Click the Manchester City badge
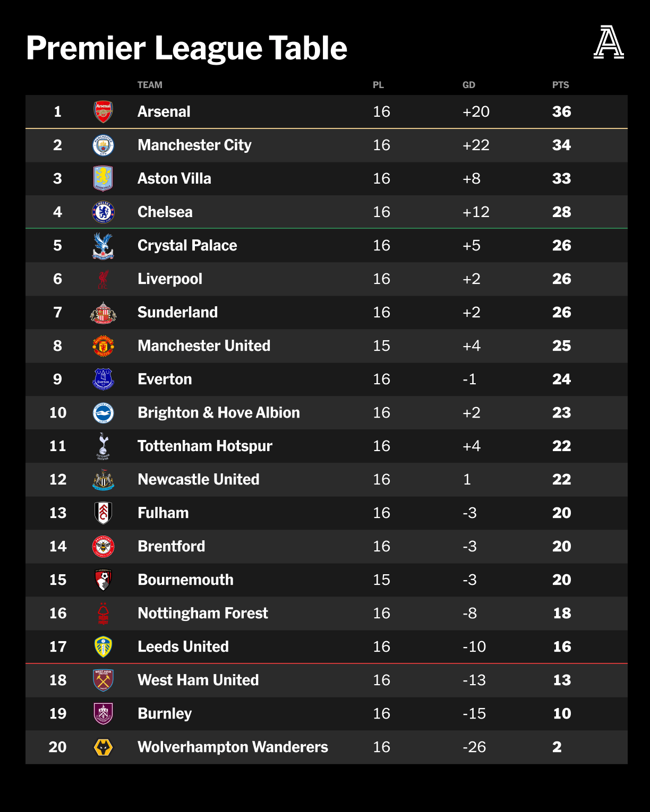The width and height of the screenshot is (650, 812). click(x=104, y=145)
